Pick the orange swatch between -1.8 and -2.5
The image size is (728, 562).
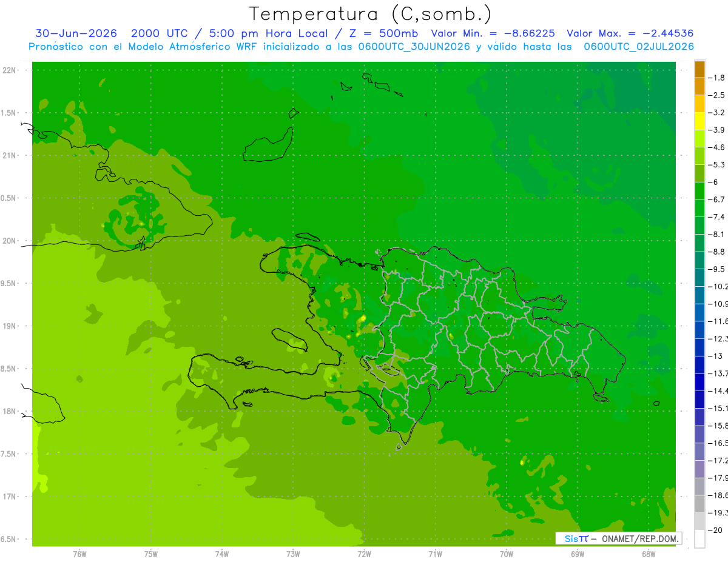point(699,87)
